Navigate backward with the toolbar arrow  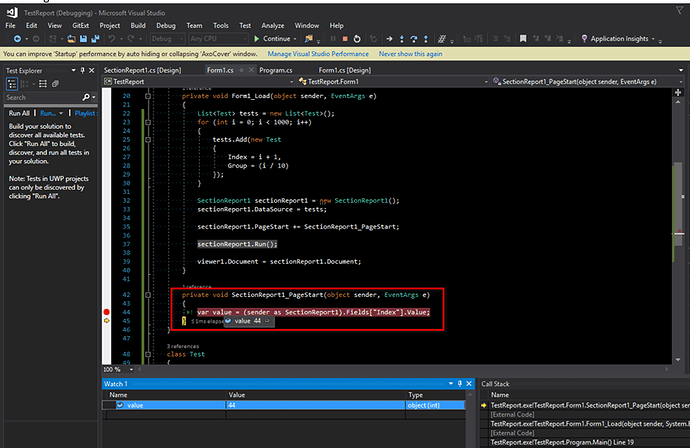[17, 39]
